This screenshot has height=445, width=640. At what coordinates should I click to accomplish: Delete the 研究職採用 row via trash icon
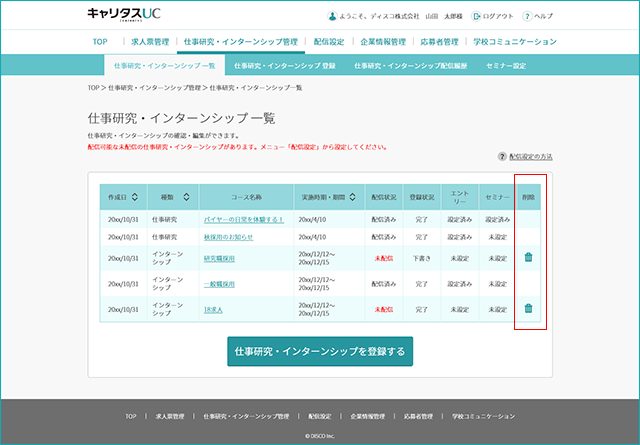pos(528,257)
